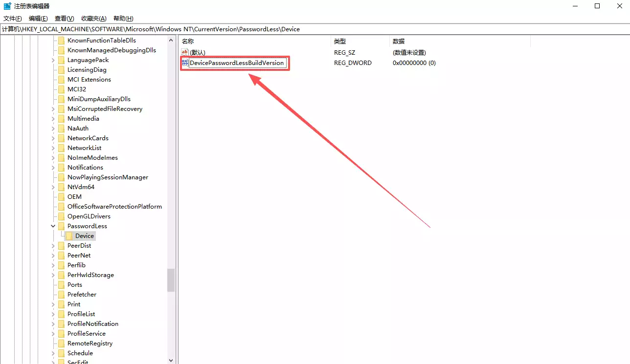Open the 查看(V) menu
The height and width of the screenshot is (364, 630).
64,19
